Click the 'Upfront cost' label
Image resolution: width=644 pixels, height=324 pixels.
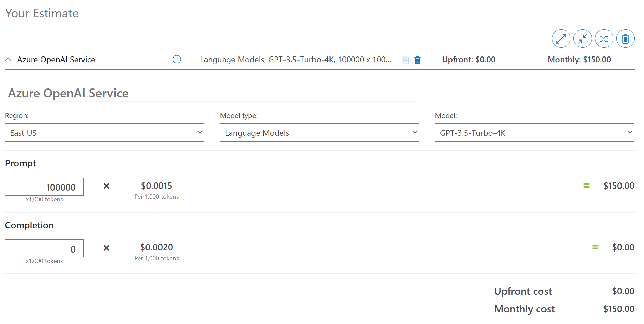point(523,291)
